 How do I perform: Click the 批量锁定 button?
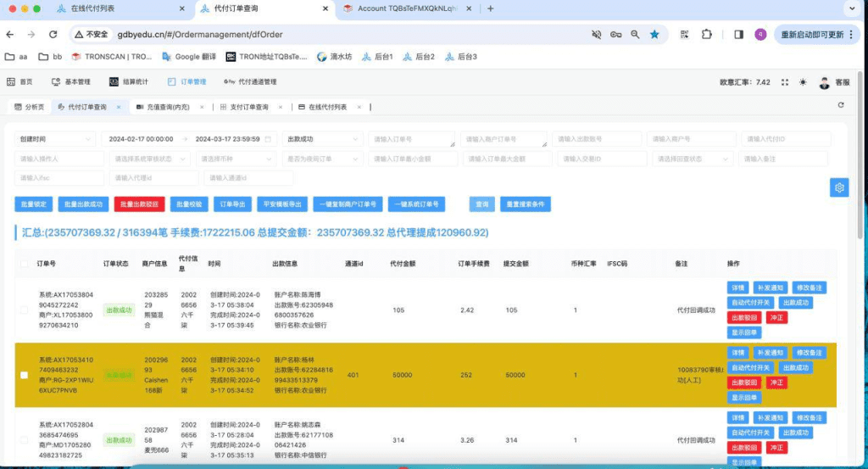(x=34, y=204)
